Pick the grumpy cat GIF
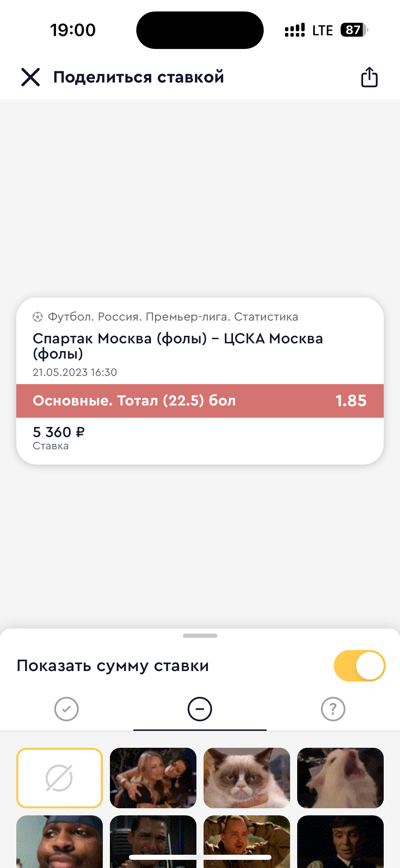Image resolution: width=400 pixels, height=868 pixels. (247, 778)
